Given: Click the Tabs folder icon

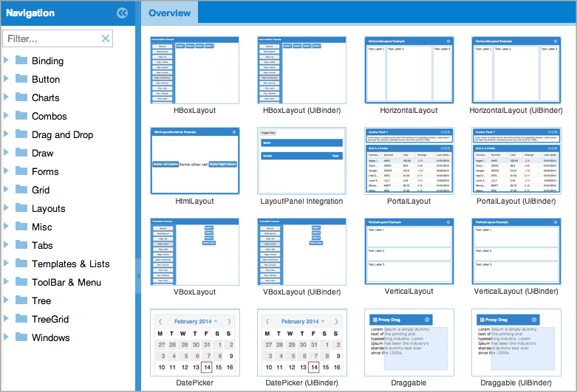Looking at the screenshot, I should coord(21,244).
